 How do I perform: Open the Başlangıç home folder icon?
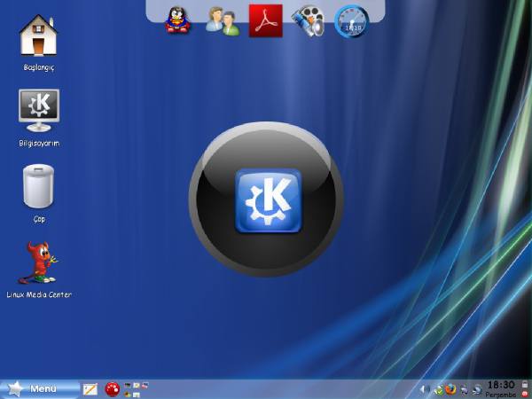(x=38, y=35)
